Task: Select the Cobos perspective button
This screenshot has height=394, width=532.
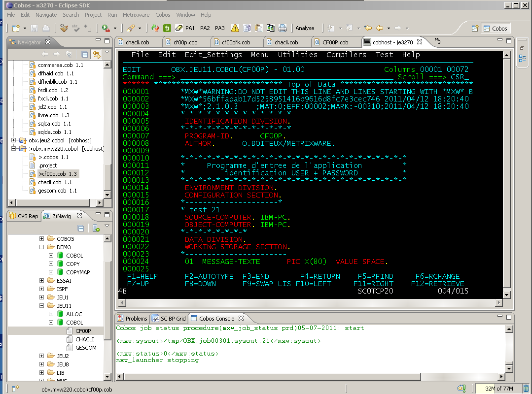Action: tap(496, 29)
